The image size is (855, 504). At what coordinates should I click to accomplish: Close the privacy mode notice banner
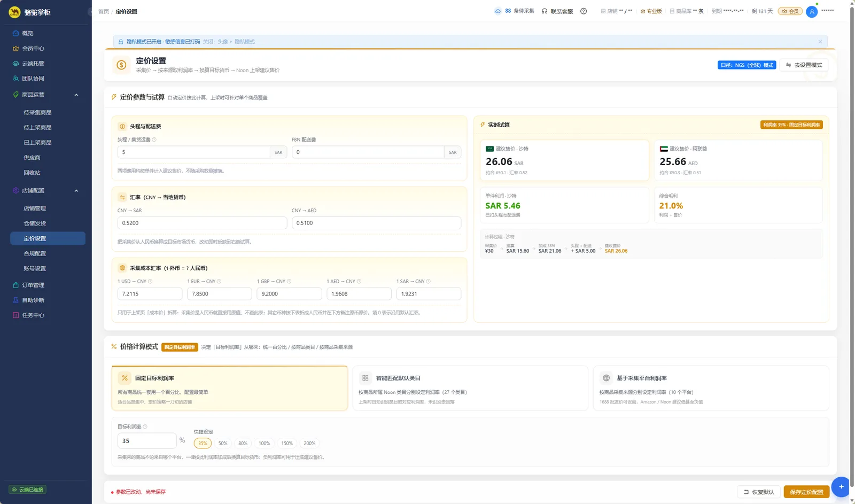click(820, 42)
